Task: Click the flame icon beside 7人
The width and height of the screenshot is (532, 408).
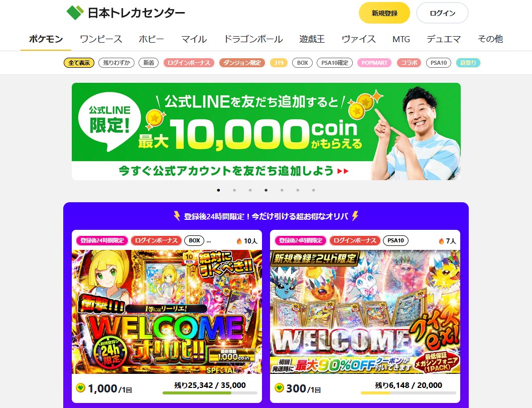Action: (441, 241)
